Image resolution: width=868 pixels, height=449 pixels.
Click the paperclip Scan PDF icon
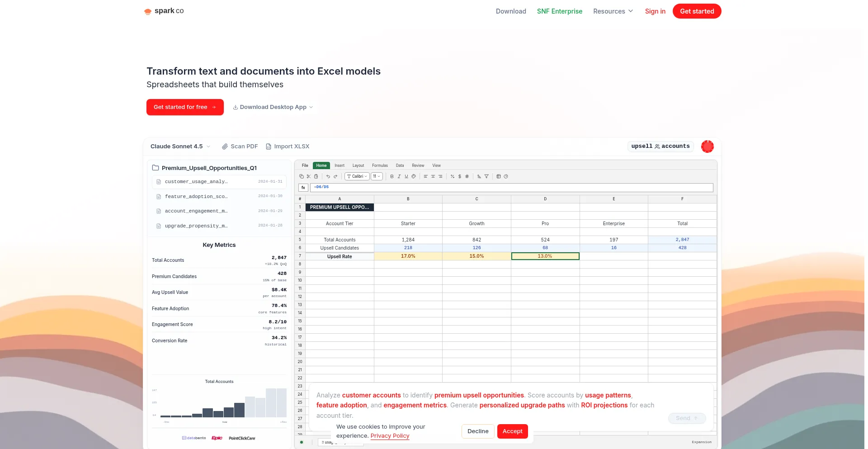coord(225,147)
